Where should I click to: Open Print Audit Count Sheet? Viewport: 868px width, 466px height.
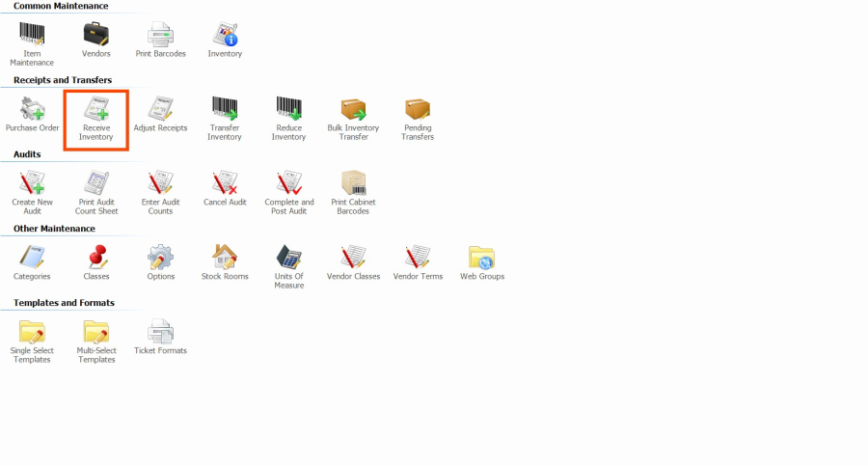tap(96, 183)
